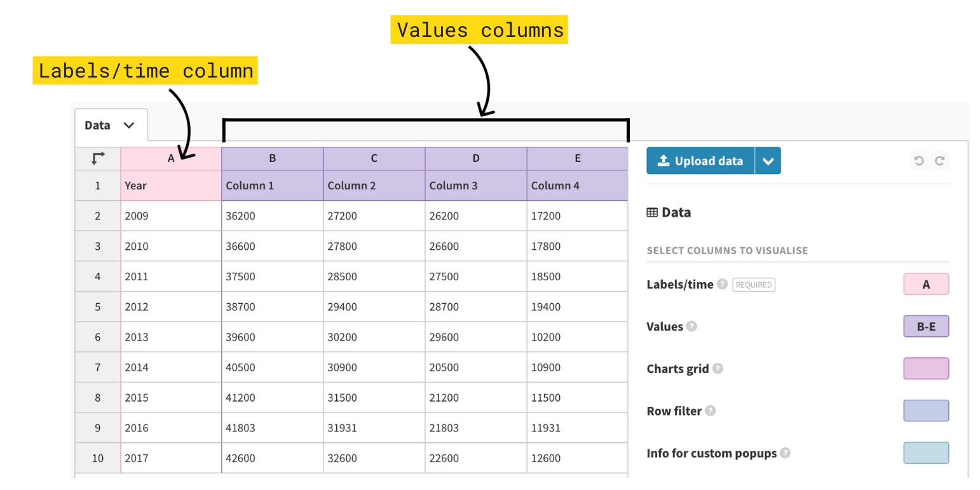Image resolution: width=980 pixels, height=490 pixels.
Task: Select the Column 3 header cell
Action: tap(475, 186)
